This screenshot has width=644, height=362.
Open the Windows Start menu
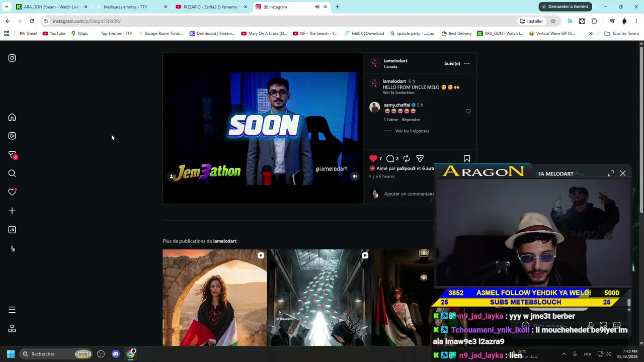coord(11,354)
